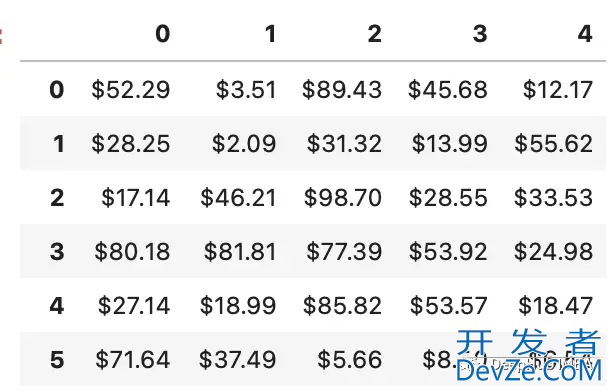Select row index 5

57,360
